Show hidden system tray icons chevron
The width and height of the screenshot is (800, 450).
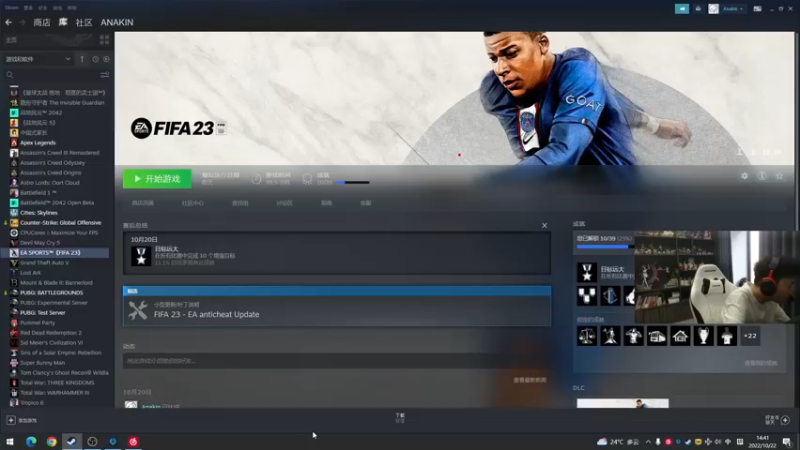(x=648, y=442)
